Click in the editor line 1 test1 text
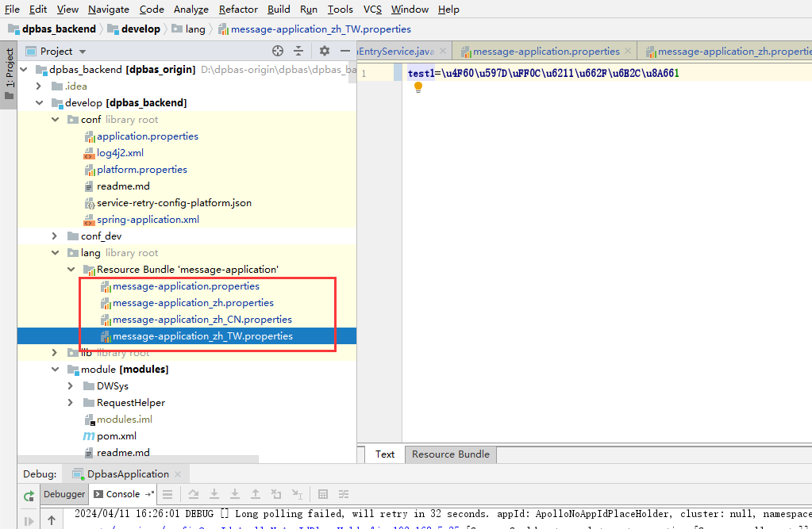The height and width of the screenshot is (529, 812). 421,73
